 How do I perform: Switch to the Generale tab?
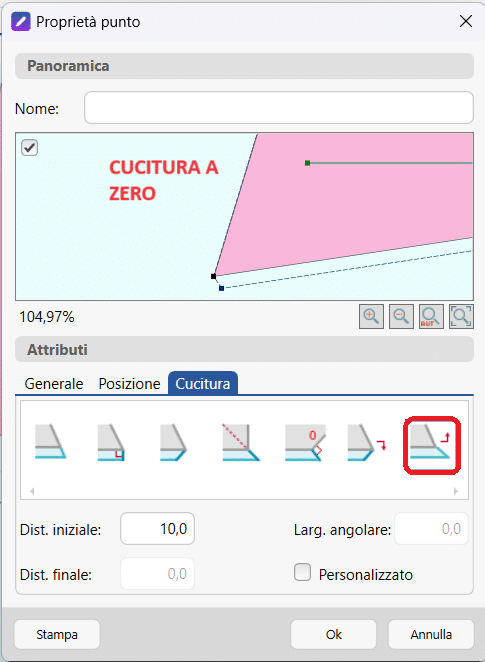click(x=54, y=384)
